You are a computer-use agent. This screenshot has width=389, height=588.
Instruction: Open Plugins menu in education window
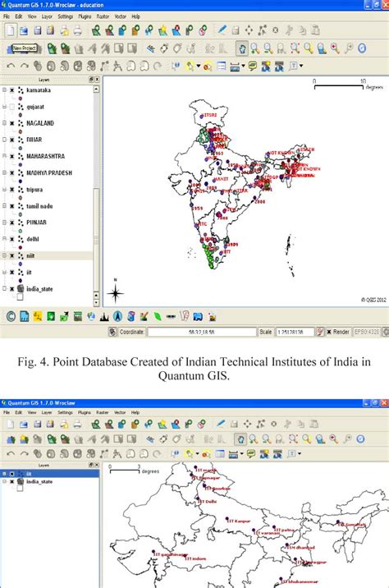85,16
